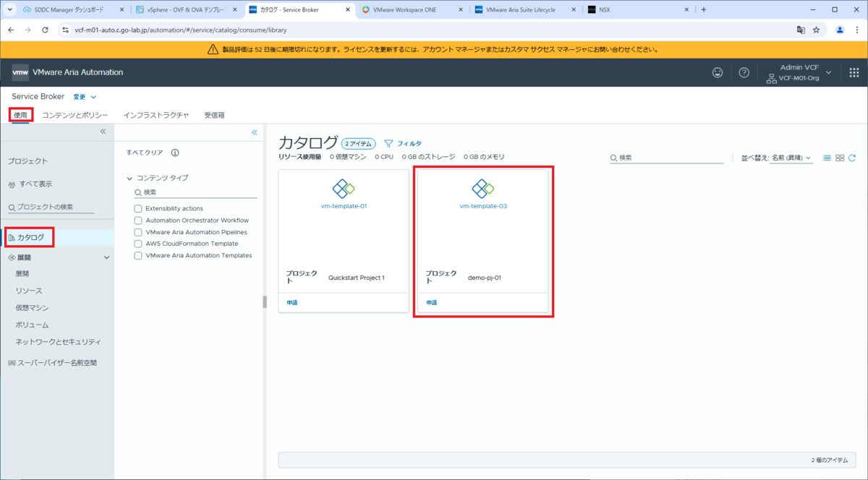Viewport: 868px width, 480px height.
Task: Collapse the filter pane
Action: coord(254,132)
